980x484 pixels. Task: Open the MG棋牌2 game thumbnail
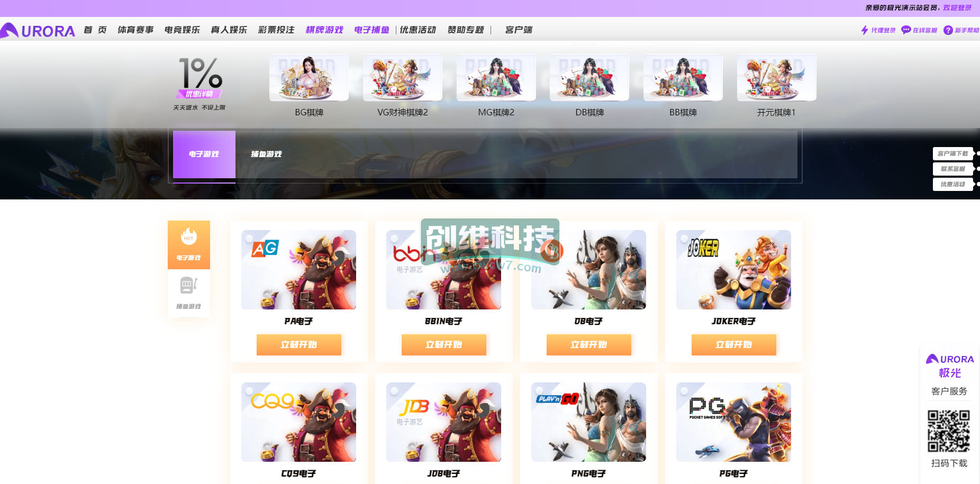point(496,77)
